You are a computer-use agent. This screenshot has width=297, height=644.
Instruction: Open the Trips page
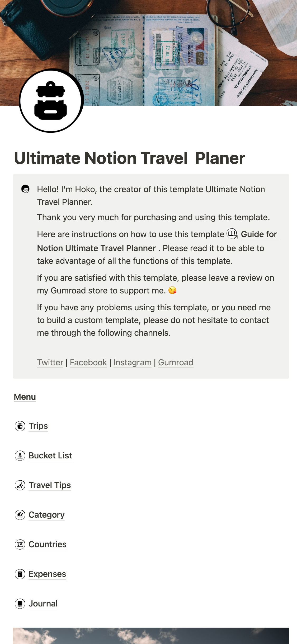[38, 426]
